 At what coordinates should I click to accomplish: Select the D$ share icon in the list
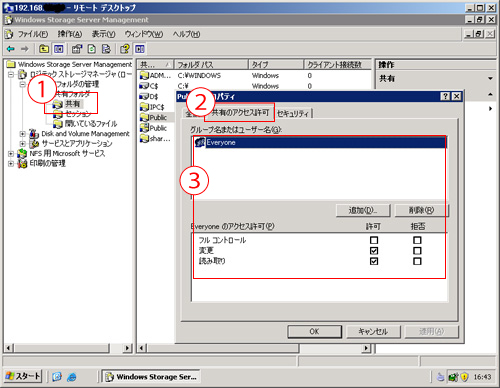(x=144, y=97)
